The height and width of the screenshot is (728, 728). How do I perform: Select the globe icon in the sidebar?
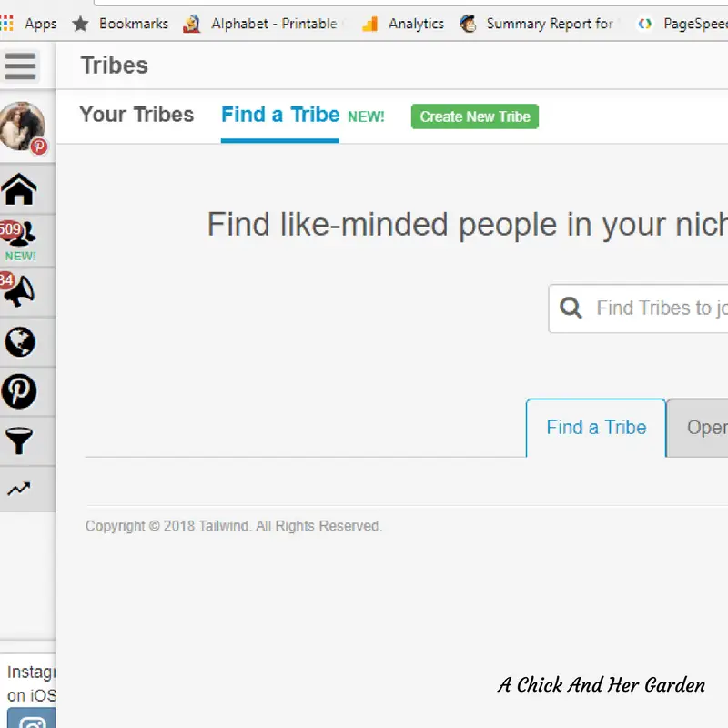[x=19, y=342]
